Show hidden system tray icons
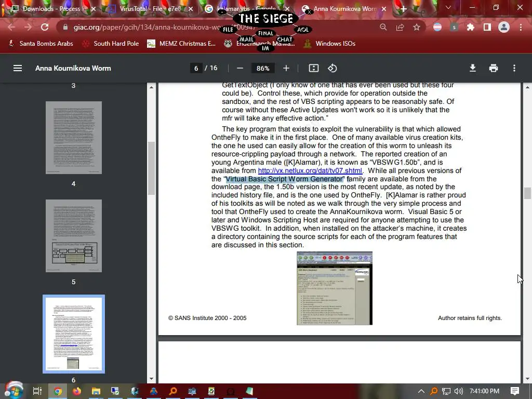532x399 pixels. click(x=421, y=391)
